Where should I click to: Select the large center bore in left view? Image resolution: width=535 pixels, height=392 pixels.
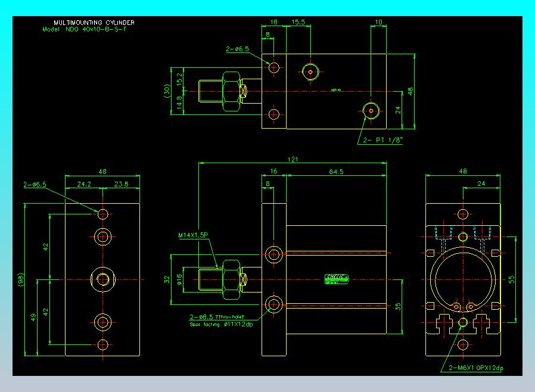click(102, 280)
